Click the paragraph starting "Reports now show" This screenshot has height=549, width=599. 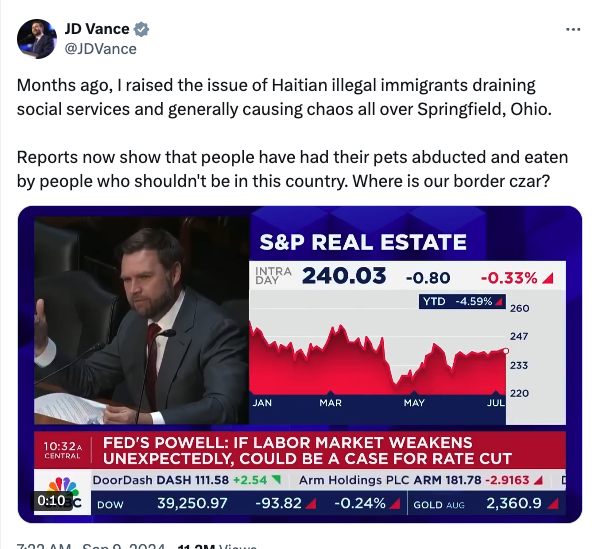pos(292,169)
